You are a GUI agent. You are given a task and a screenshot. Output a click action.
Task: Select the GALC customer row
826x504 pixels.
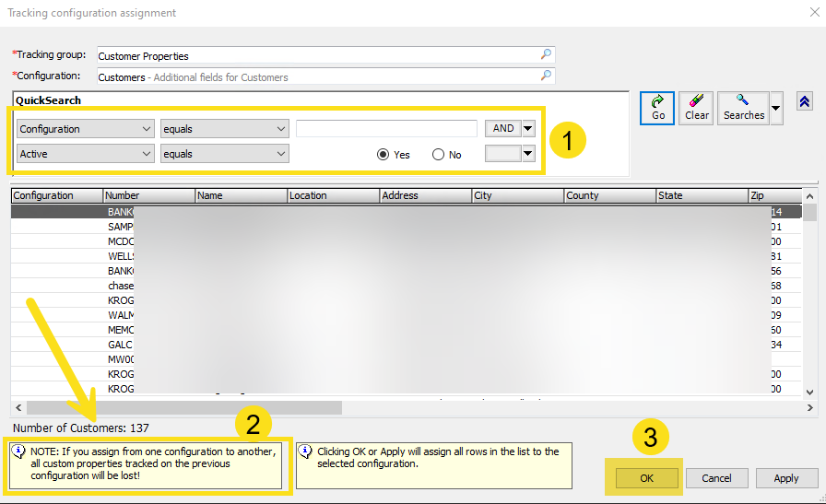tap(407, 345)
